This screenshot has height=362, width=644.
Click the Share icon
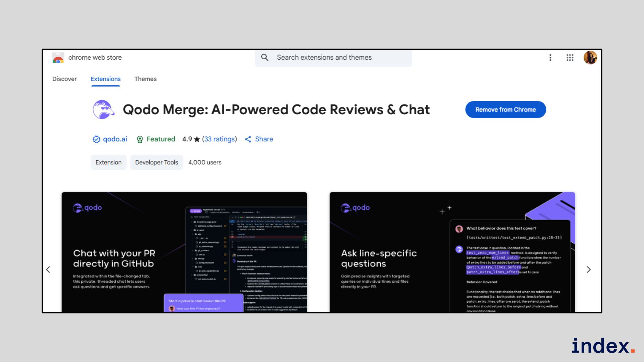(248, 139)
